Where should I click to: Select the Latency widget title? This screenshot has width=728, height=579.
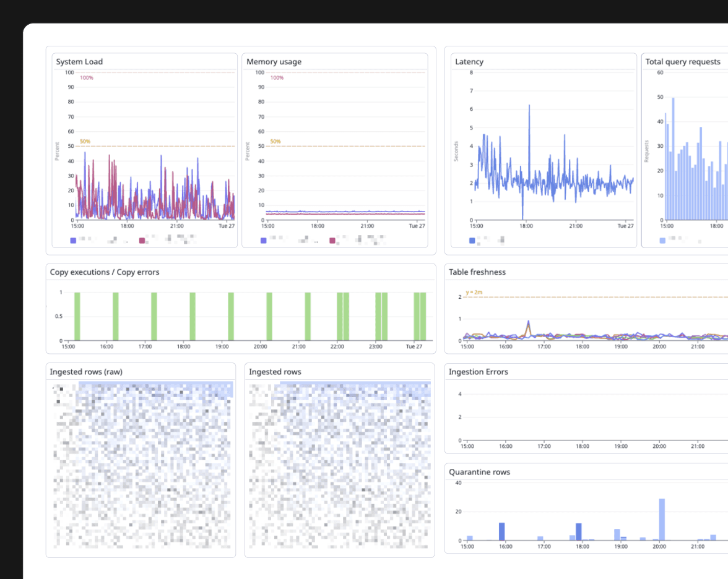click(x=469, y=62)
